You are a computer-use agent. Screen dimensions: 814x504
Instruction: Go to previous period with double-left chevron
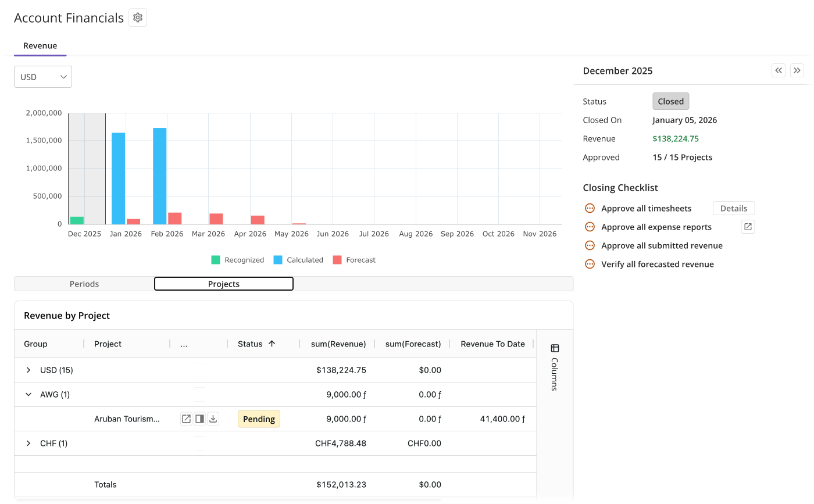(779, 70)
